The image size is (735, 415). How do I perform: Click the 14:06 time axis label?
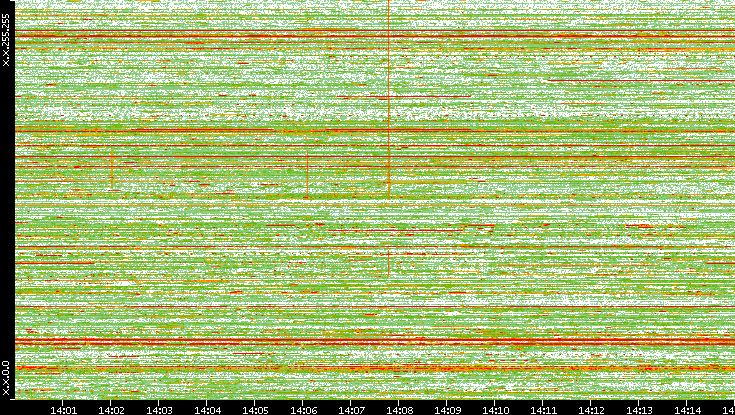click(x=303, y=410)
